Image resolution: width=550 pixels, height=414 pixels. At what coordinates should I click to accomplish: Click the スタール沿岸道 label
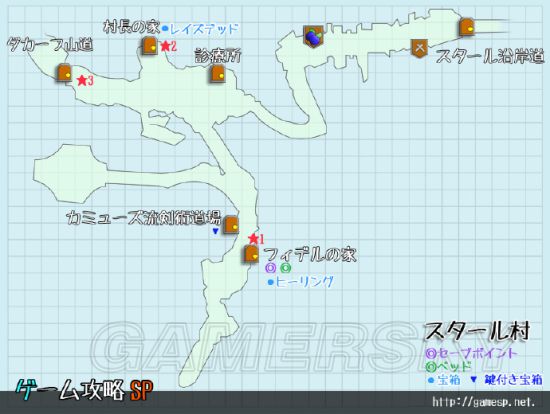pos(490,56)
